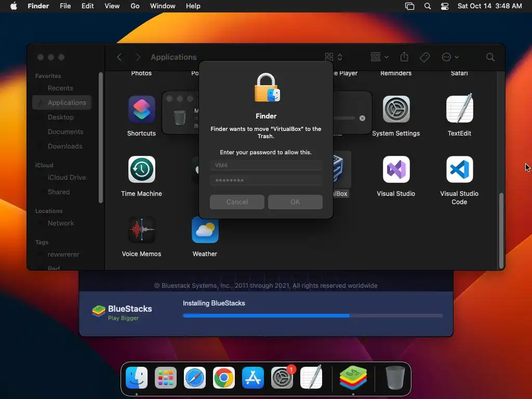Open the Visual Studio app

tap(396, 169)
